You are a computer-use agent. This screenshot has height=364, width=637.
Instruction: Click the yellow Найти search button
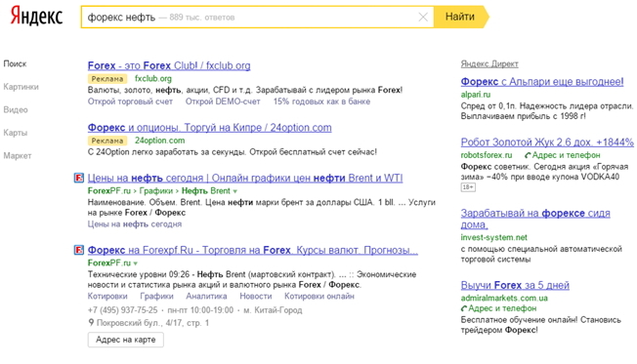(461, 17)
